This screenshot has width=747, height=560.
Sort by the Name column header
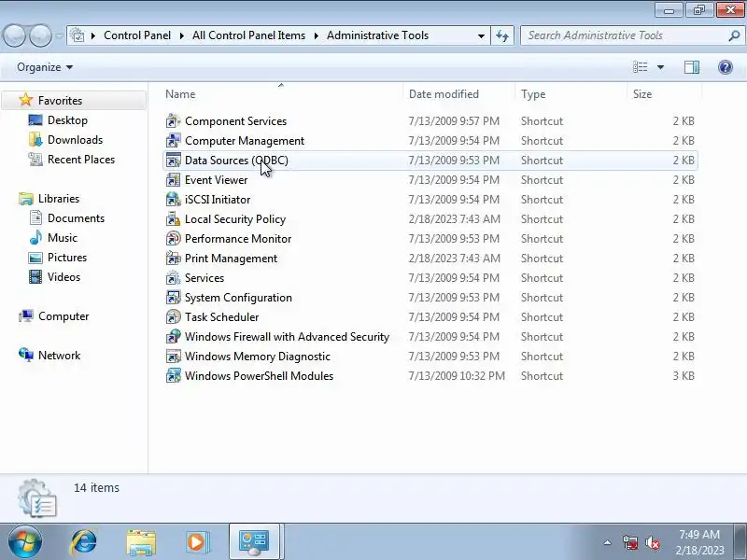(281, 94)
